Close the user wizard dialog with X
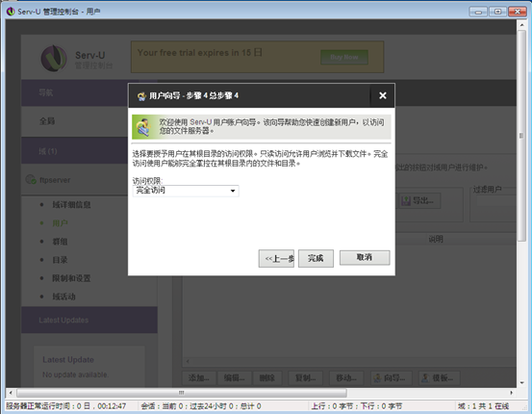 383,95
